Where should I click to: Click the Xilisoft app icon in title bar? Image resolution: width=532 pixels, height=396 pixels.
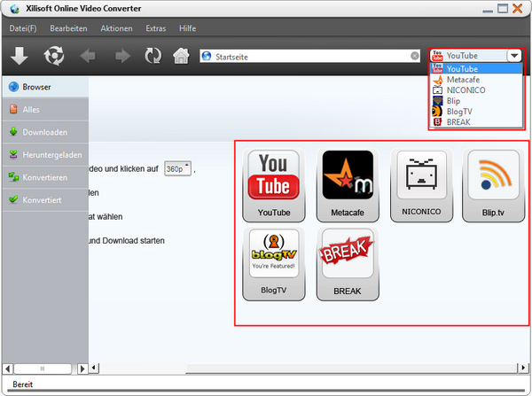point(14,9)
